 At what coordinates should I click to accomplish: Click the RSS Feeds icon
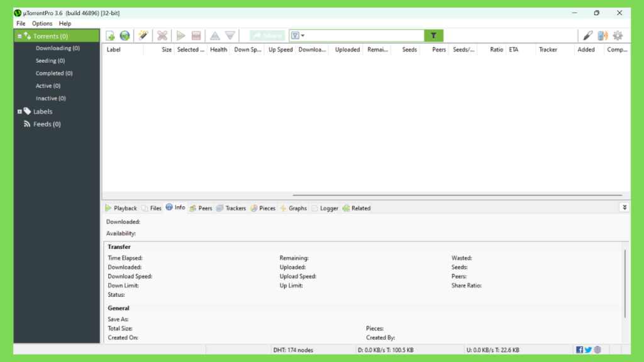(27, 124)
